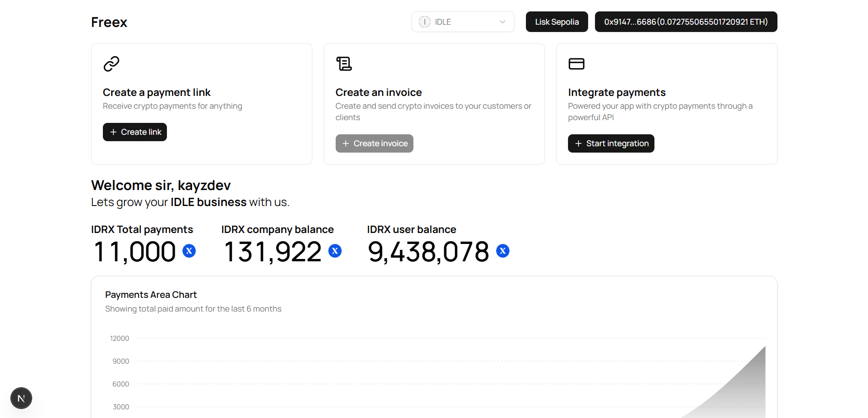868x418 pixels.
Task: Click the 'IDRX Total payments' label
Action: pos(142,229)
